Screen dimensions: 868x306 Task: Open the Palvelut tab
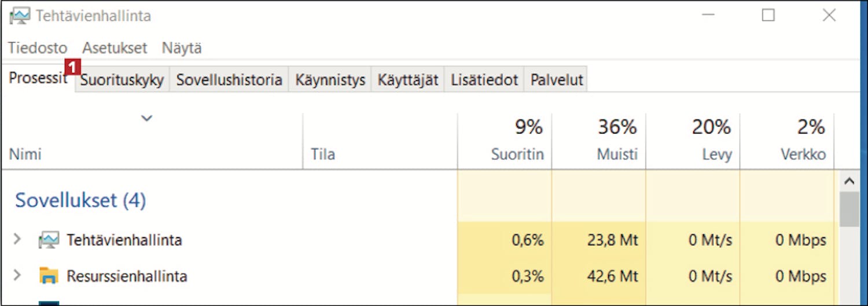(x=557, y=80)
